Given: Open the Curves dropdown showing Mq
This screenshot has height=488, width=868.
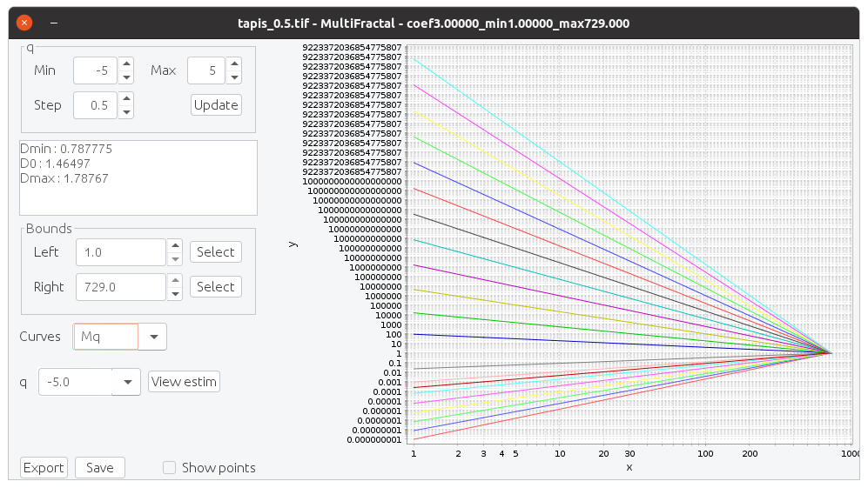Looking at the screenshot, I should click(153, 337).
